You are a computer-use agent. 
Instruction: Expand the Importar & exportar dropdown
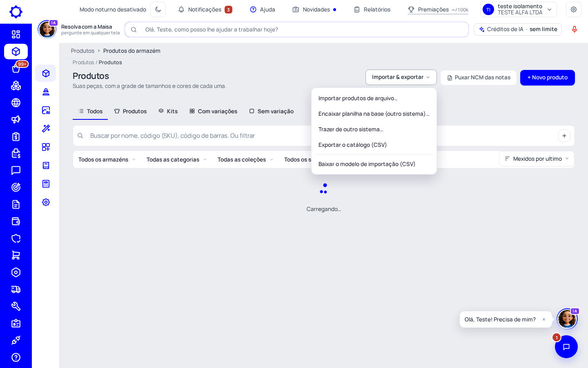[401, 77]
